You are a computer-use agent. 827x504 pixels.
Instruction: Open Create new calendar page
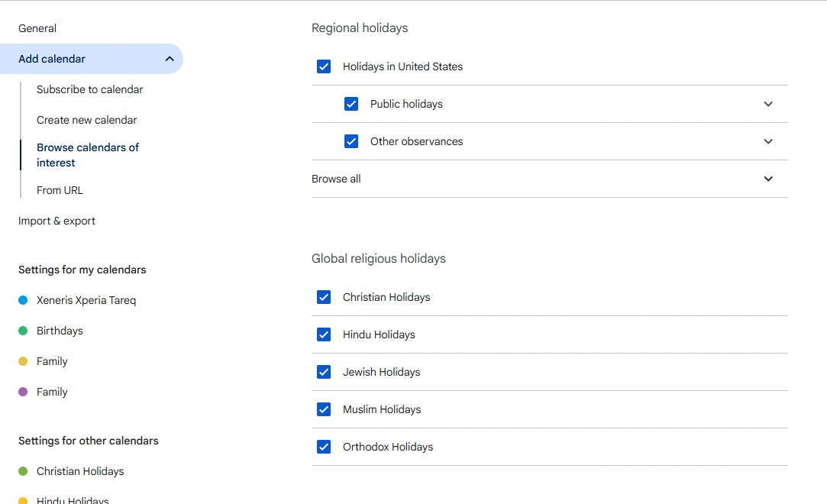[86, 120]
